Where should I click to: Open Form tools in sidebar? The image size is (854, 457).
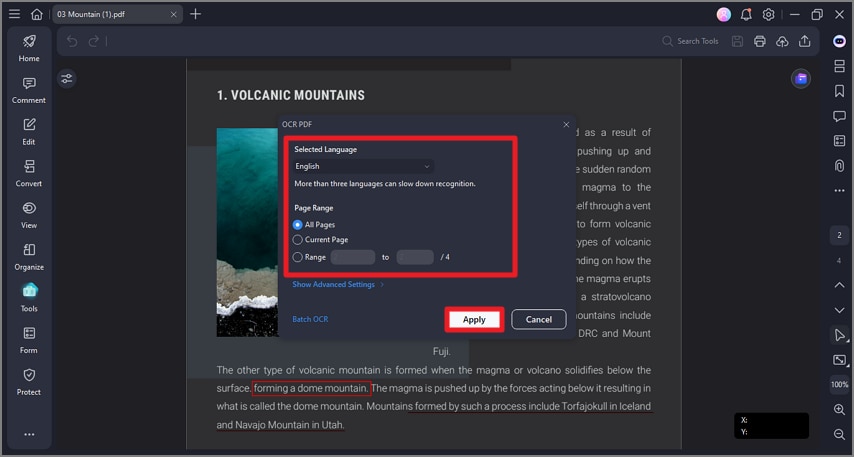29,340
